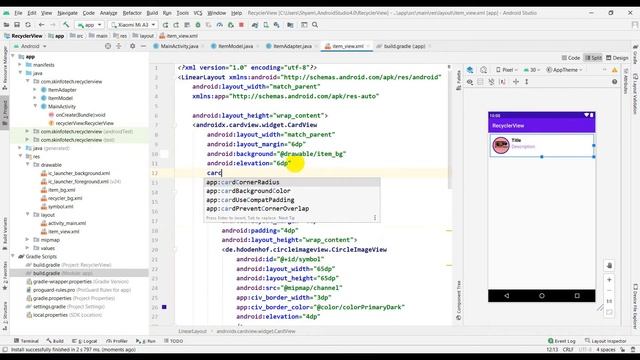Open the Terminal tool window
640x360 pixels.
point(26,341)
